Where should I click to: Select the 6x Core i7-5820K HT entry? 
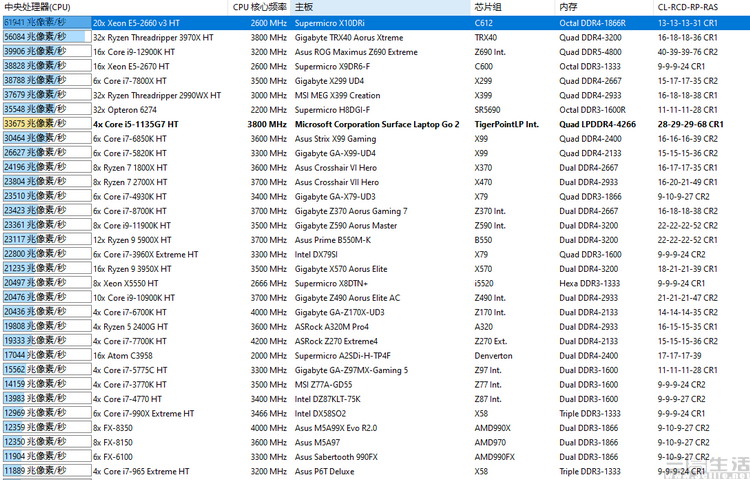pyautogui.click(x=130, y=153)
